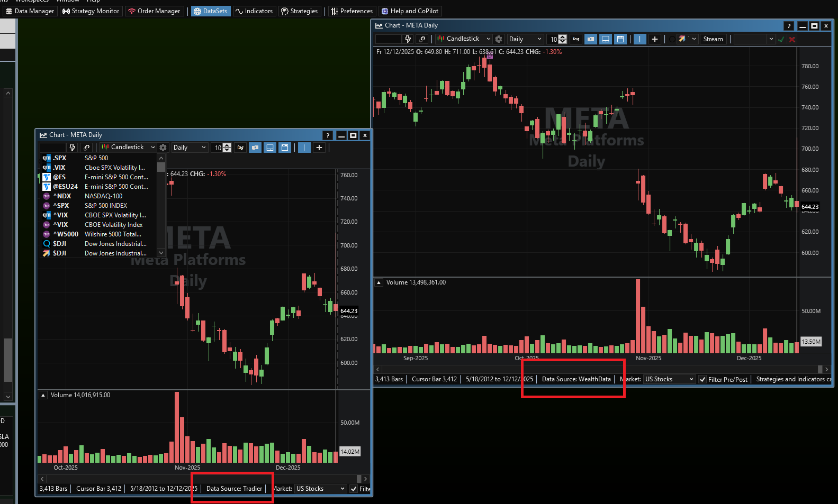Screen dimensions: 838x504
Task: Open Help and CoPilot
Action: coord(410,11)
